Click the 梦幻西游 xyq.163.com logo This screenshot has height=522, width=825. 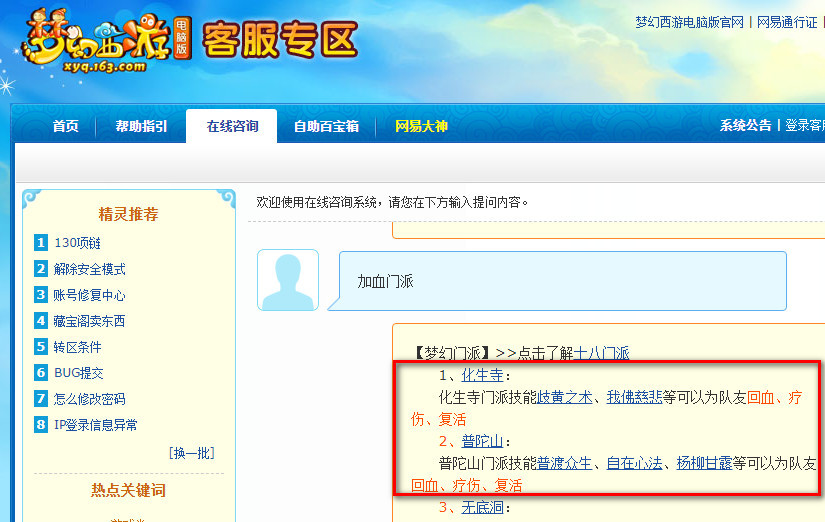click(105, 41)
